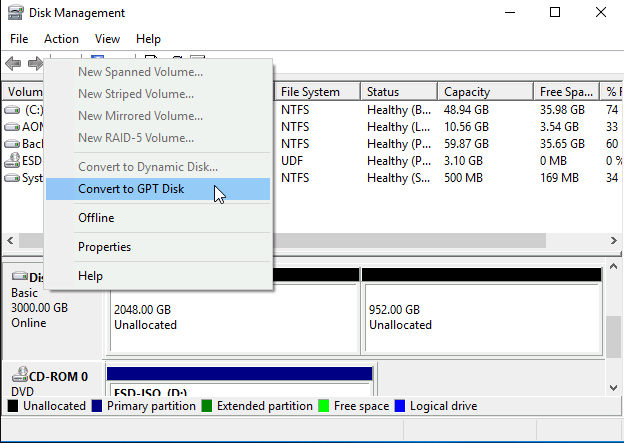Click the Forward arrow toolbar icon

tap(35, 63)
